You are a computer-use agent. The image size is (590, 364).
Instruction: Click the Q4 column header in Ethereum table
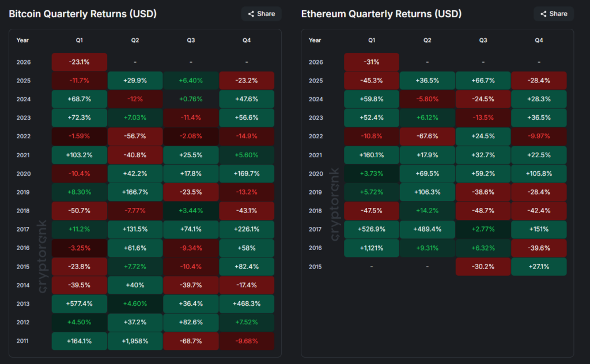coord(539,40)
